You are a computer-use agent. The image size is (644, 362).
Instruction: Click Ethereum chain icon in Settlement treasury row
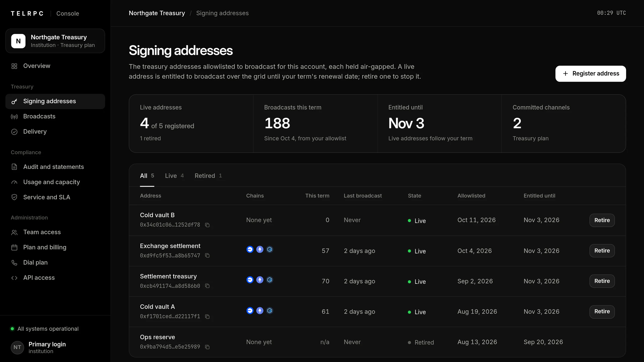point(260,280)
